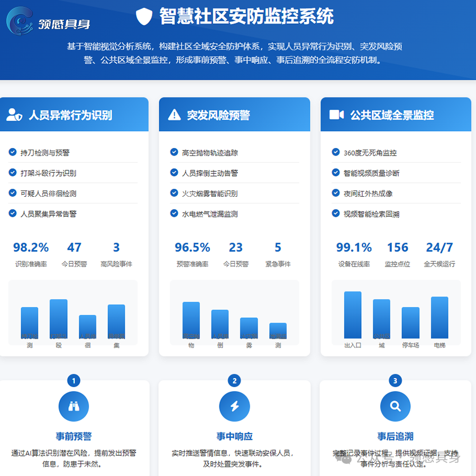Click the 水电燃气泄漏监测 feature text
Viewport: 476px width, 476px height.
tap(210, 214)
